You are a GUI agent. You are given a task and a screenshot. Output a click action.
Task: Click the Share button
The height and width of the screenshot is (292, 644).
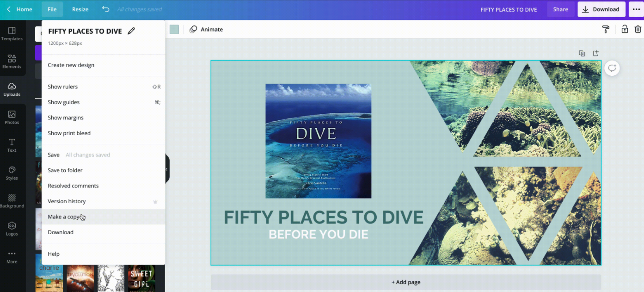coord(561,9)
